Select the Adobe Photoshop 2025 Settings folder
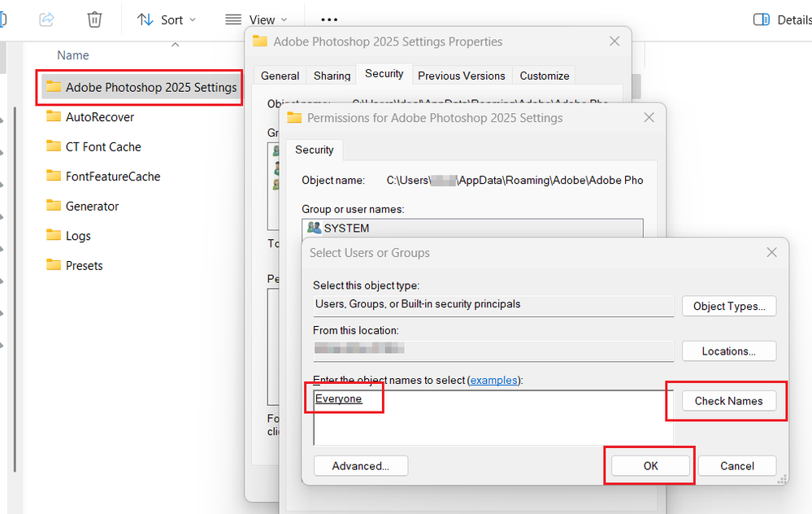 [140, 87]
